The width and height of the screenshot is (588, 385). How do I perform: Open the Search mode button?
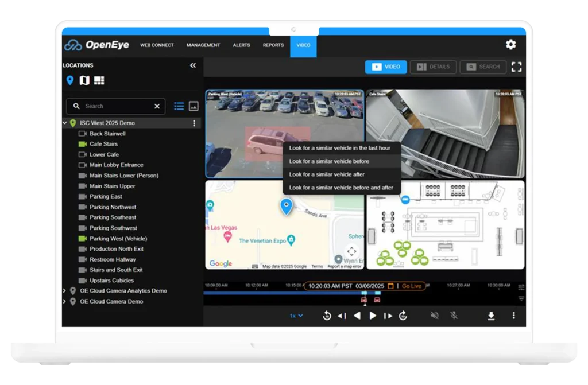click(483, 67)
